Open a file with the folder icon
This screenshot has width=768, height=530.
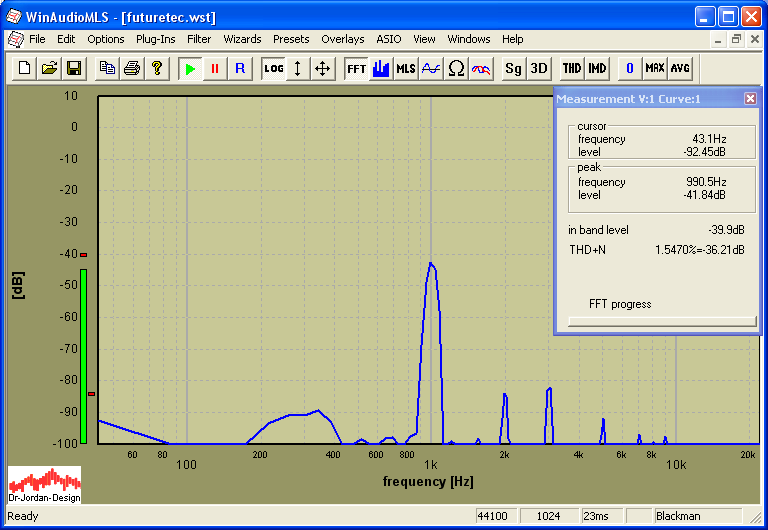click(49, 68)
